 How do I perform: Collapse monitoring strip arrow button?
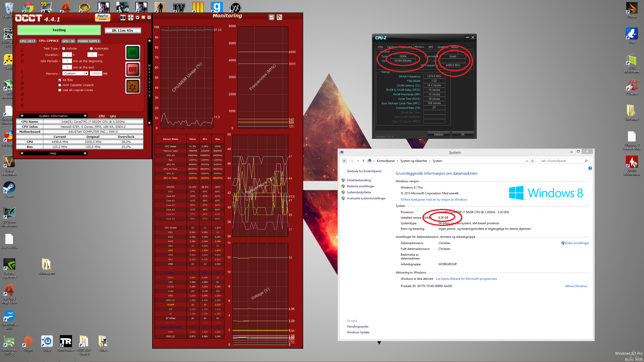point(149,123)
